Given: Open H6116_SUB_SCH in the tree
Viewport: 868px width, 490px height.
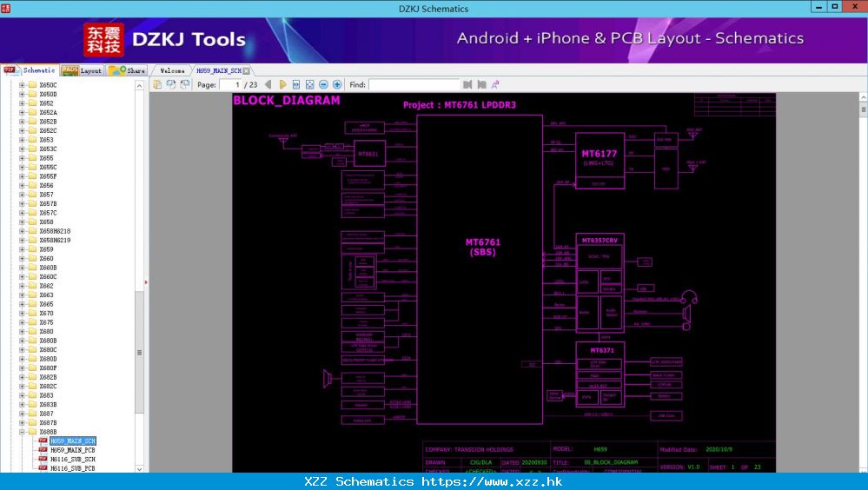Looking at the screenshot, I should click(x=72, y=459).
